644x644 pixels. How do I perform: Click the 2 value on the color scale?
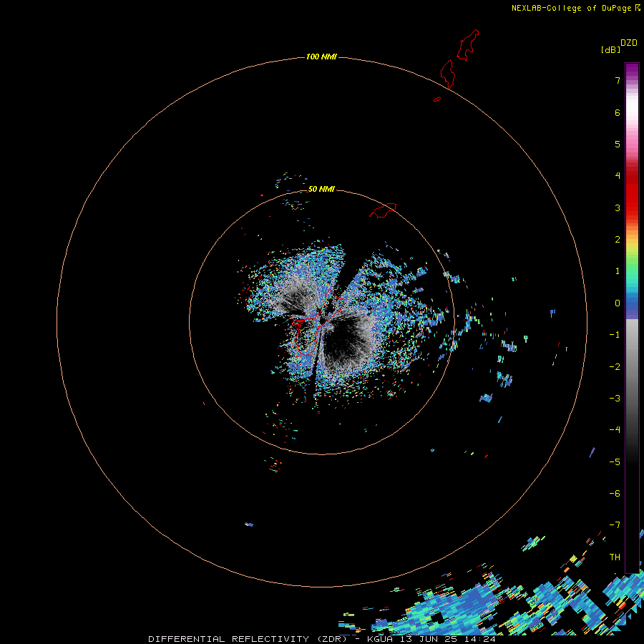(x=618, y=240)
